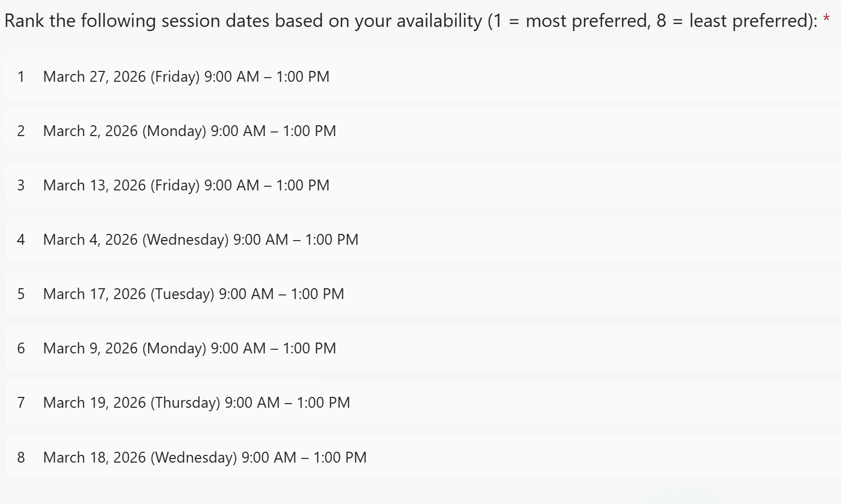Click rank number 3 beside the March 13 row
Screen dimensions: 841x504
(21, 185)
